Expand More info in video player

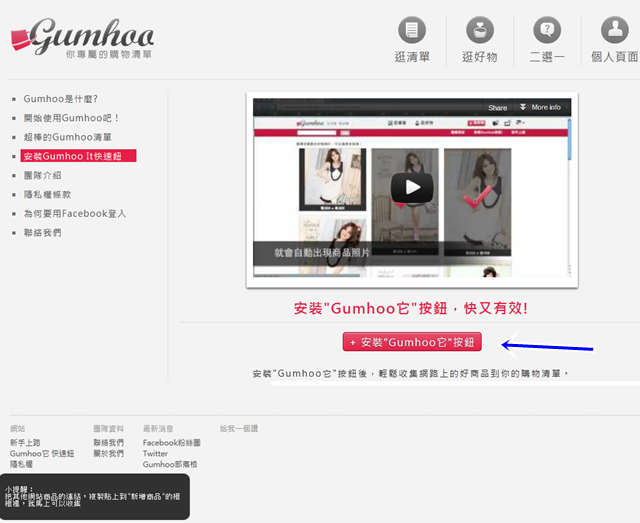coord(540,107)
